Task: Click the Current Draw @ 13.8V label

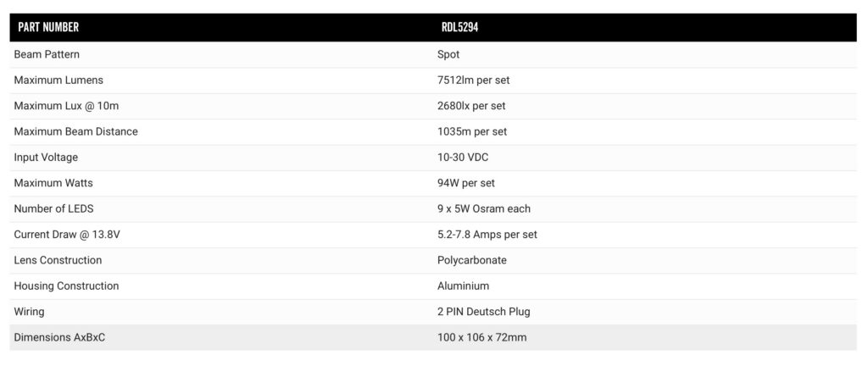Action: (x=67, y=235)
